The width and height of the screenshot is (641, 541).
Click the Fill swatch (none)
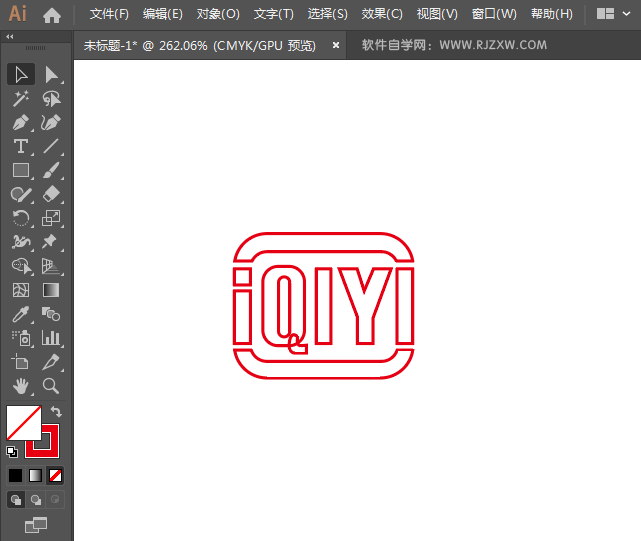[x=24, y=423]
